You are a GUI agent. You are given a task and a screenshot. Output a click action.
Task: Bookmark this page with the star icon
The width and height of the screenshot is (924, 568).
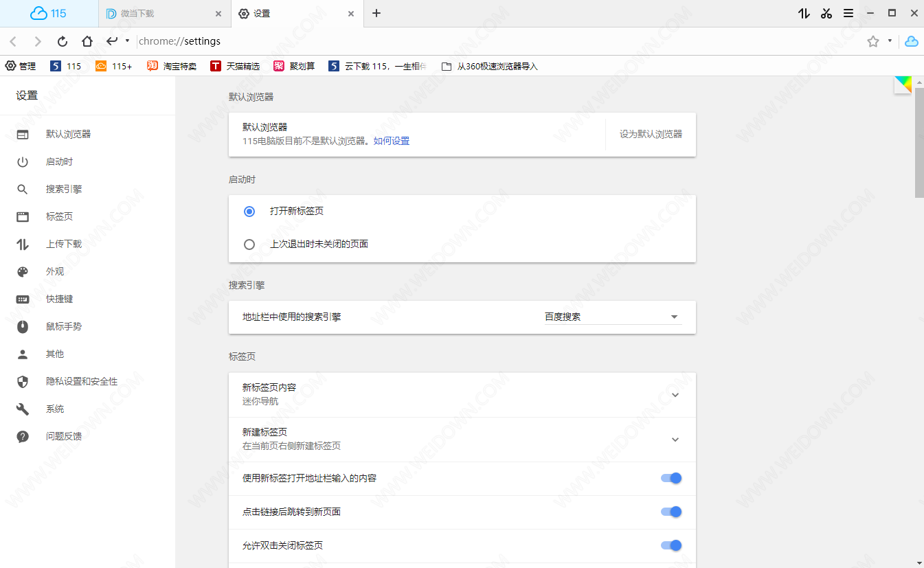point(873,41)
